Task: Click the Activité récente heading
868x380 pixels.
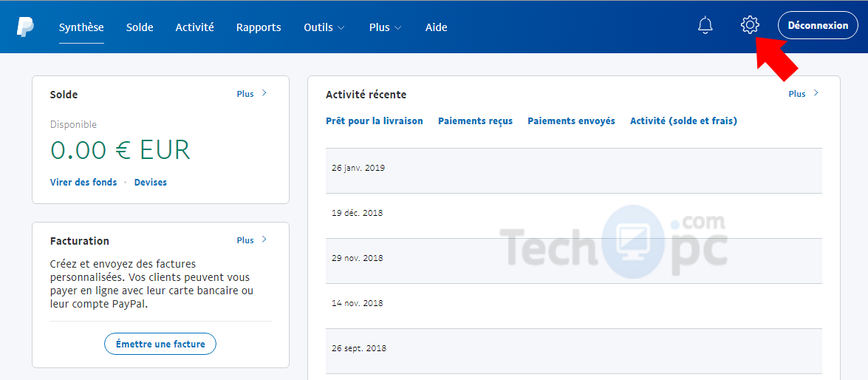Action: tap(366, 95)
